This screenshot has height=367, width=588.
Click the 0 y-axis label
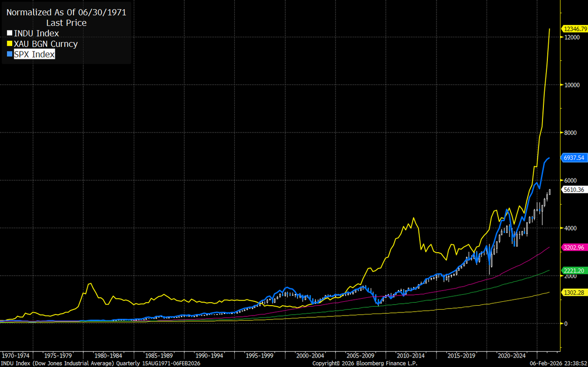click(x=567, y=323)
